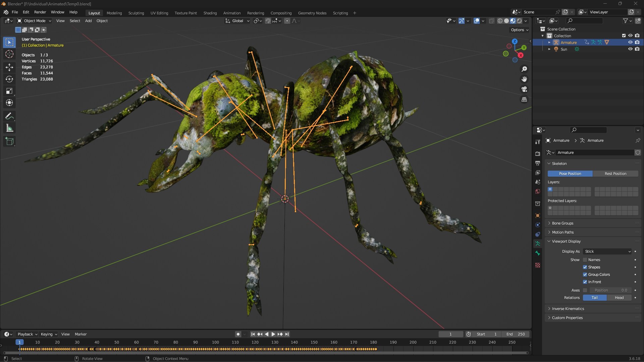Screen dimensions: 644x362
Task: Click the Select Box tool
Action: click(9, 42)
